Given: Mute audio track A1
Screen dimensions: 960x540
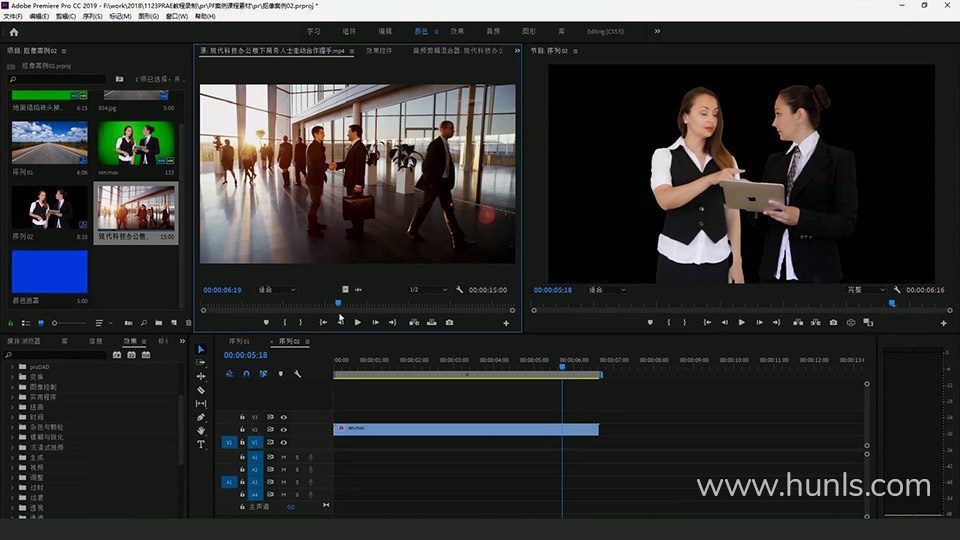Looking at the screenshot, I should click(x=284, y=457).
